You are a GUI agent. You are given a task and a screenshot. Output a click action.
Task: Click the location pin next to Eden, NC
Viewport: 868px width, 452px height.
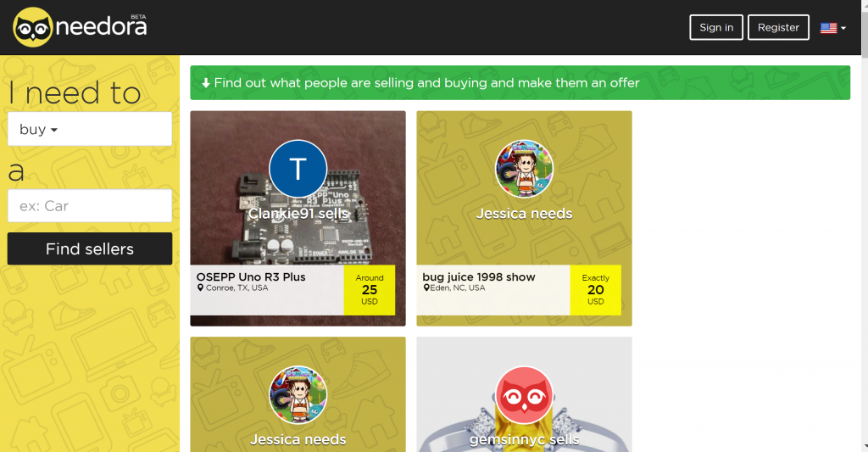pyautogui.click(x=426, y=288)
